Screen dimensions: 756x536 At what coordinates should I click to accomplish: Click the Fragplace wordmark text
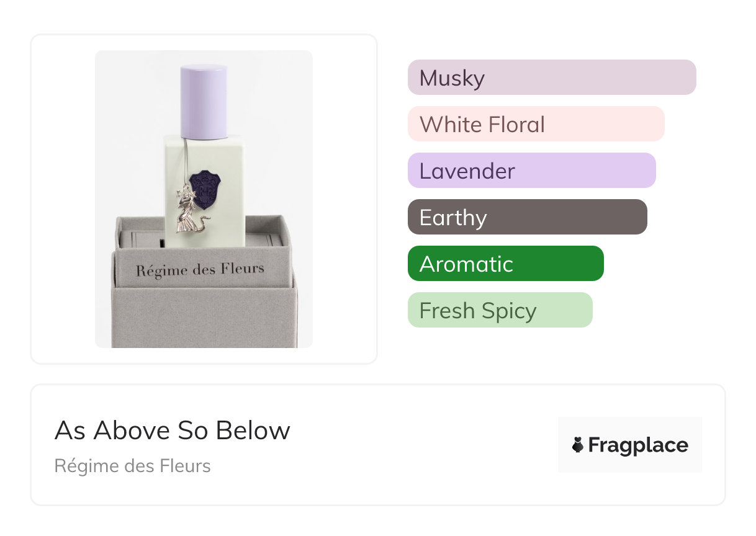tap(638, 445)
